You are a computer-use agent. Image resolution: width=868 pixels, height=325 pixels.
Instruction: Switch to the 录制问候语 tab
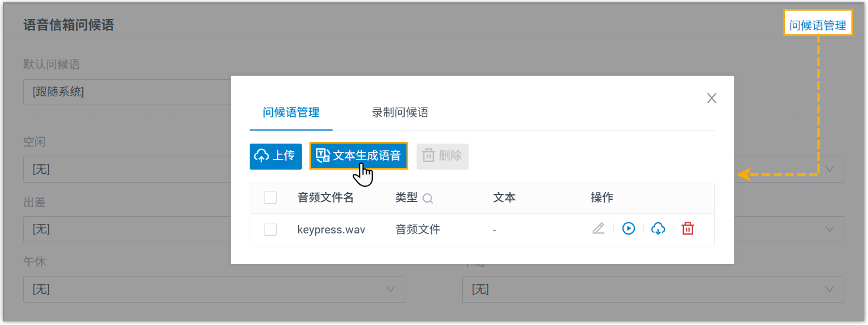[x=400, y=113]
